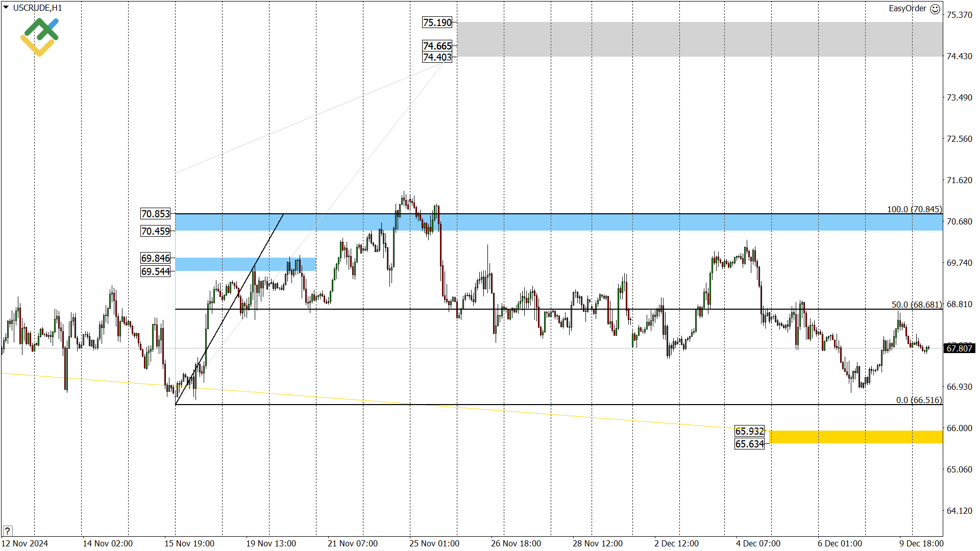The width and height of the screenshot is (980, 551).
Task: Click the USCRUDE,H1 symbol title
Action: (x=37, y=8)
